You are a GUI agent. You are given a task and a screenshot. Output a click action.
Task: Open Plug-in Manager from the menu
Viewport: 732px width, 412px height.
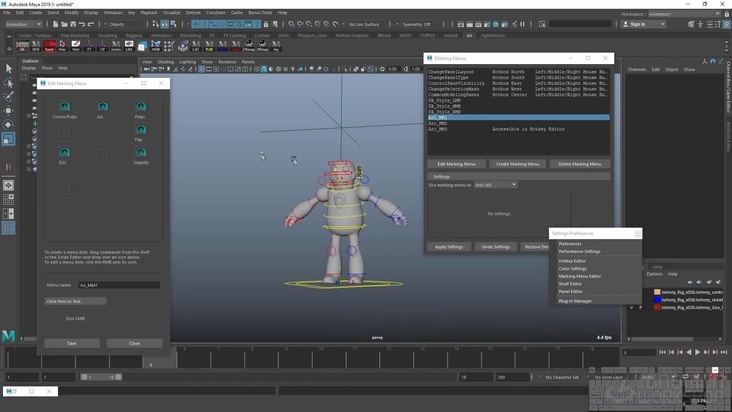[x=575, y=301]
